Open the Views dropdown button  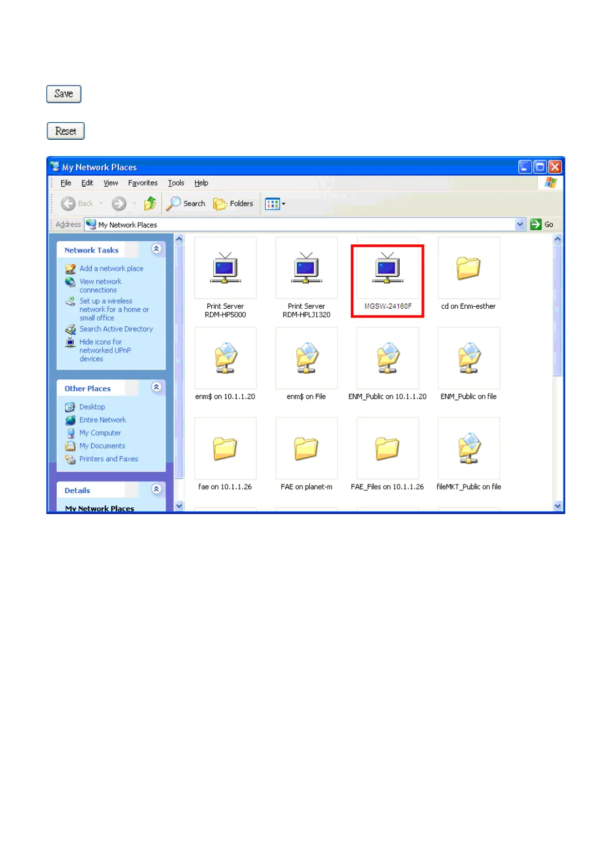[x=275, y=204]
